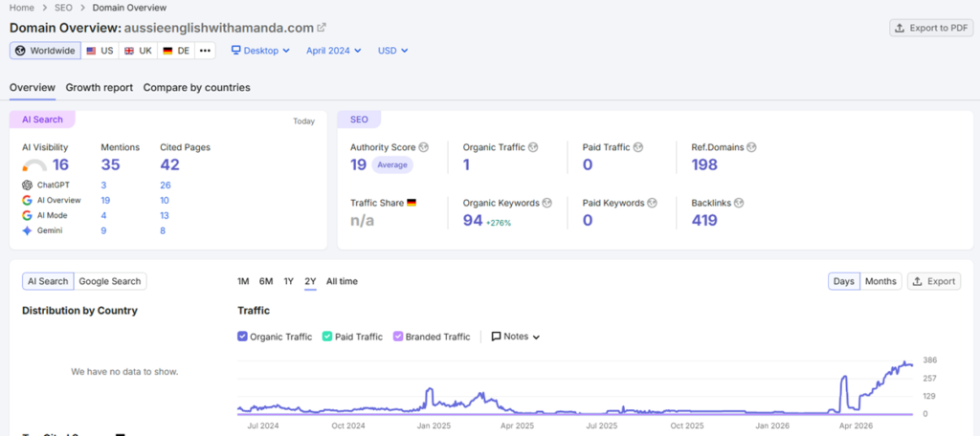Screen dimensions: 980x436
Task: Toggle the Branded Traffic checkbox
Action: point(397,337)
